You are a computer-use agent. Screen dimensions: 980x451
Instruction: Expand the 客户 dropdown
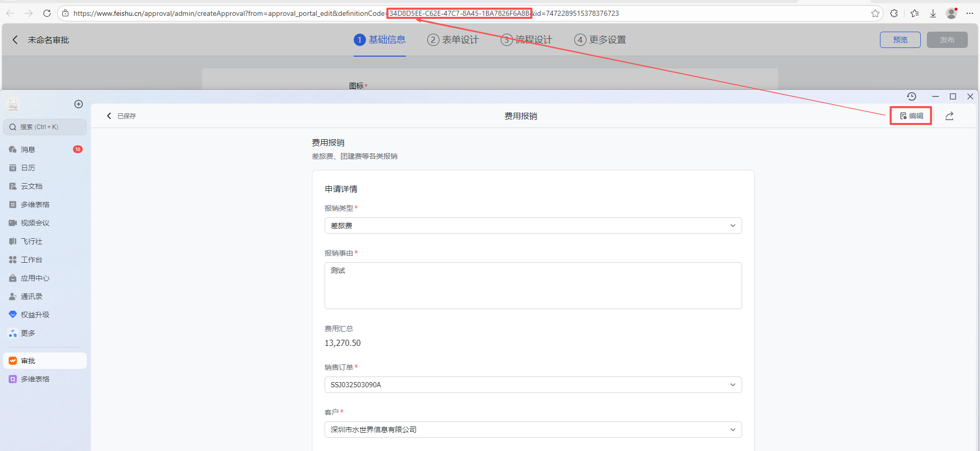[533, 430]
